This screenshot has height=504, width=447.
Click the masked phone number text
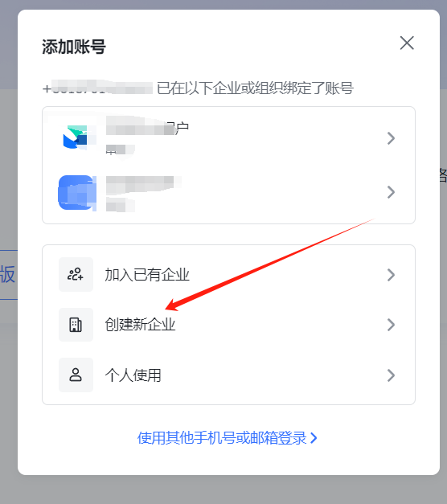97,88
